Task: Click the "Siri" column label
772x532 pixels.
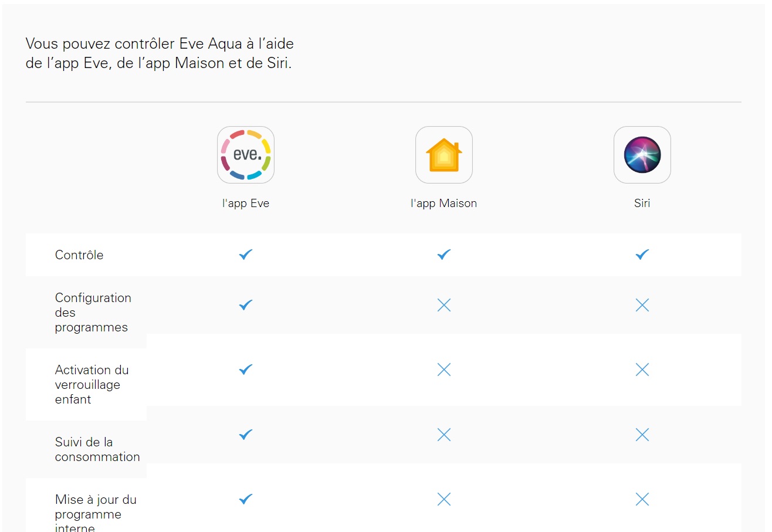Action: 642,204
